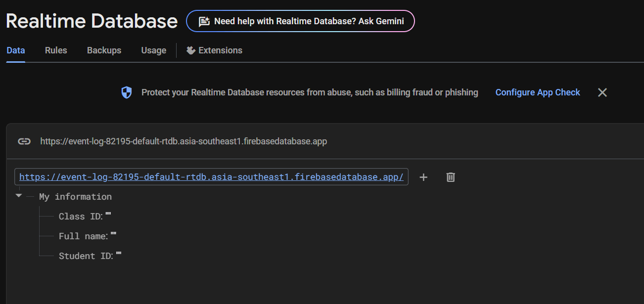
Task: Click the Full name key
Action: 83,236
